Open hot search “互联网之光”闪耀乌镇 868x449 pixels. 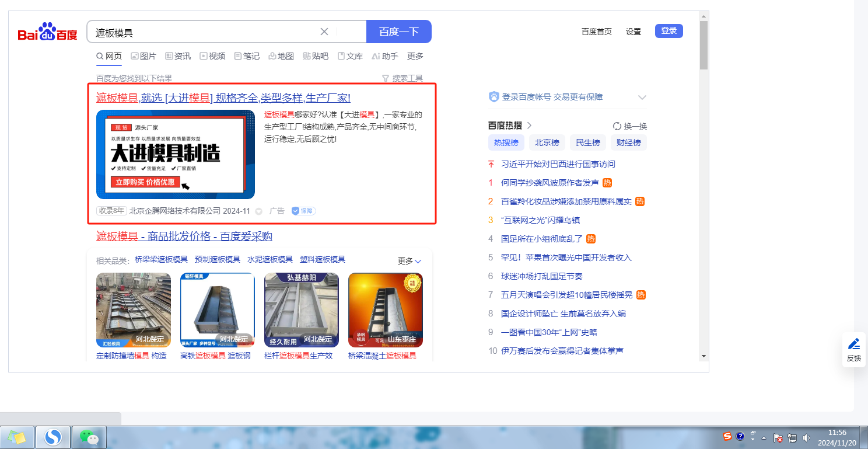point(540,220)
